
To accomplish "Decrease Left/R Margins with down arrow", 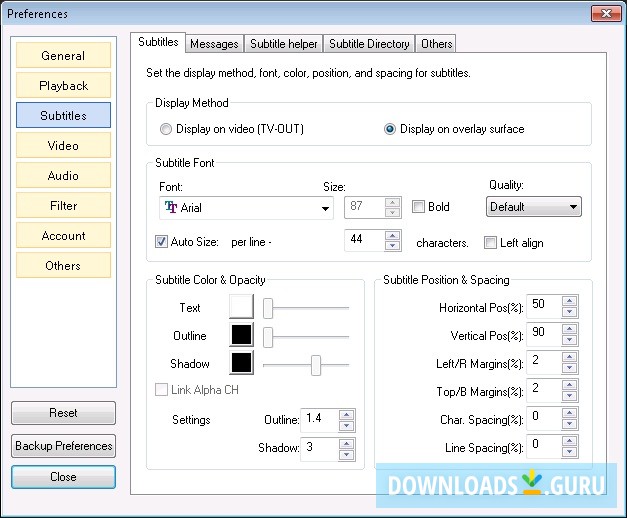I will [569, 368].
